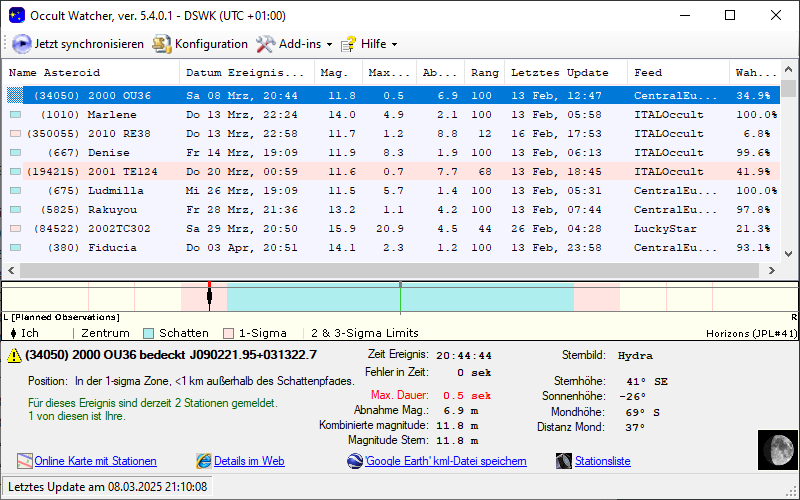This screenshot has width=800, height=500.
Task: Expand the Hilfe dropdown arrow
Action: pos(394,45)
